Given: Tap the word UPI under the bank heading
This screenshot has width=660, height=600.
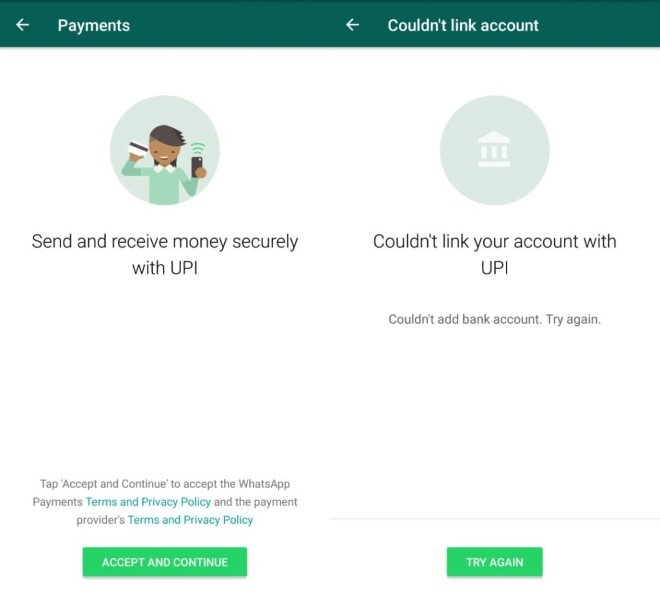Looking at the screenshot, I should (x=494, y=268).
